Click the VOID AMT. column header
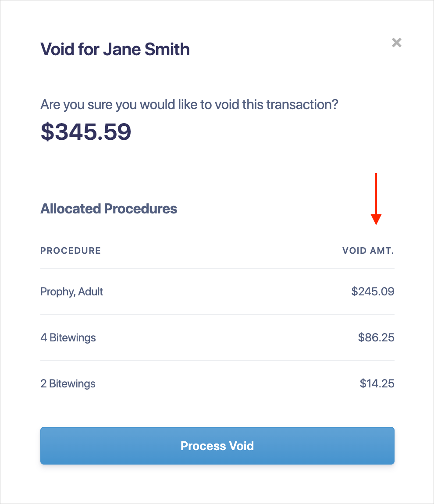This screenshot has height=504, width=434. 368,251
